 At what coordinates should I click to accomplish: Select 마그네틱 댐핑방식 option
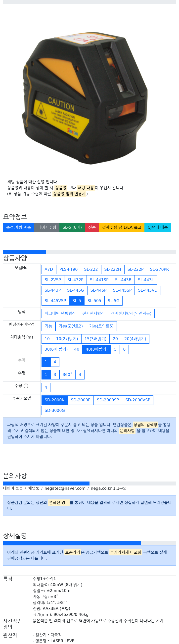[x=60, y=314]
